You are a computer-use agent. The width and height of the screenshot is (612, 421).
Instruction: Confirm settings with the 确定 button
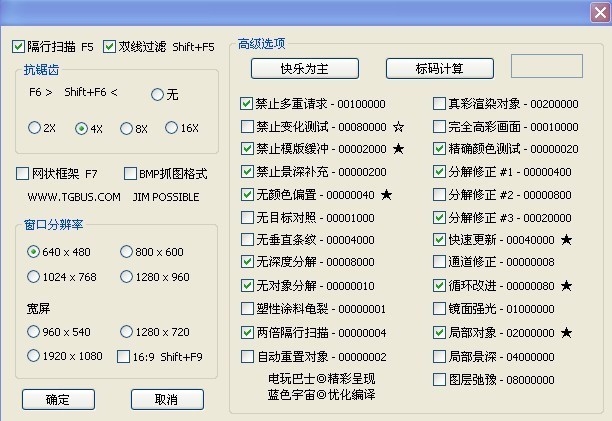pyautogui.click(x=58, y=400)
